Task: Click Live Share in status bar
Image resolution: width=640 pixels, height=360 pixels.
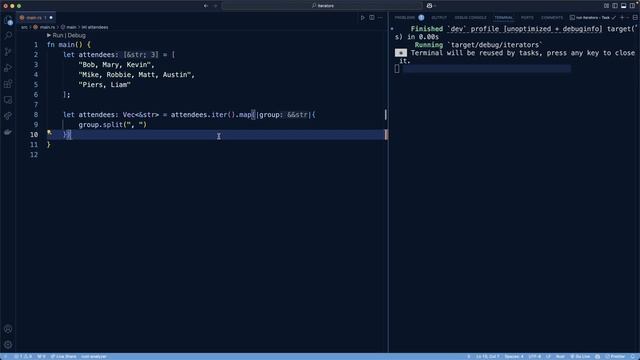Action: click(x=63, y=357)
